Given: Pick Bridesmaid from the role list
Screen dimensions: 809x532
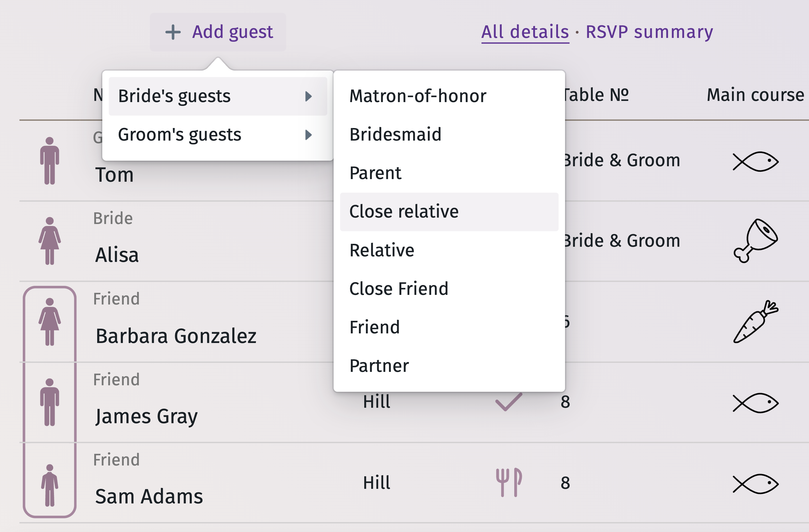Looking at the screenshot, I should pyautogui.click(x=395, y=134).
